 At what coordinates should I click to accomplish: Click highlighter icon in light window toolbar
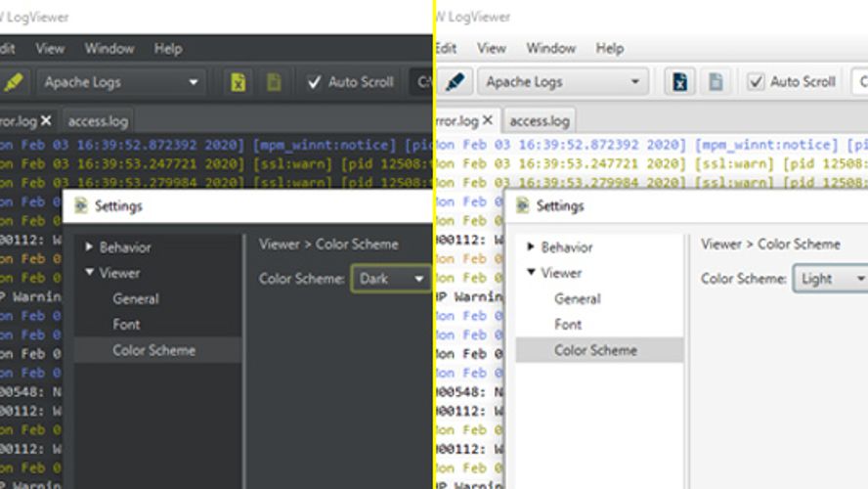455,82
